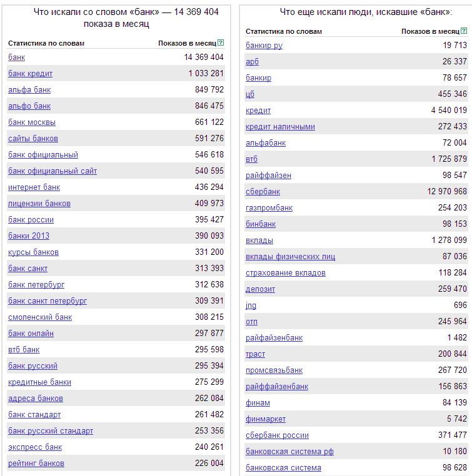Click the help icon in the left table header
472x476 pixels.
[221, 42]
